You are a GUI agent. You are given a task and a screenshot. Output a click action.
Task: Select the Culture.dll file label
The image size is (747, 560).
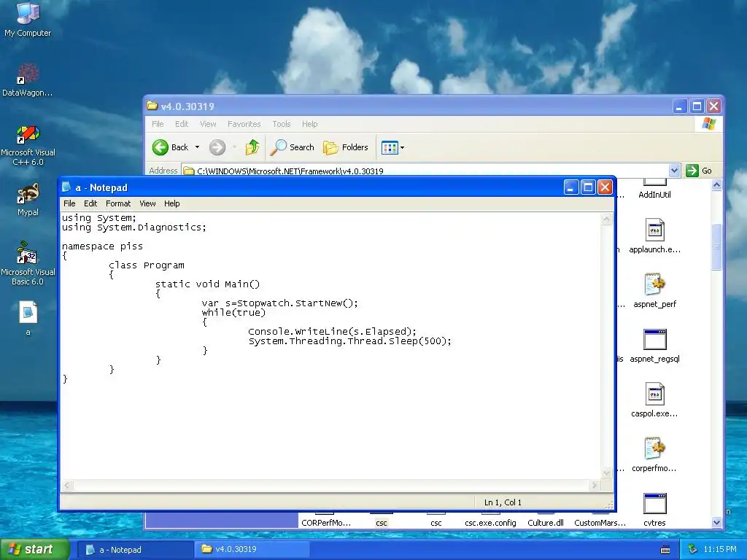(546, 523)
